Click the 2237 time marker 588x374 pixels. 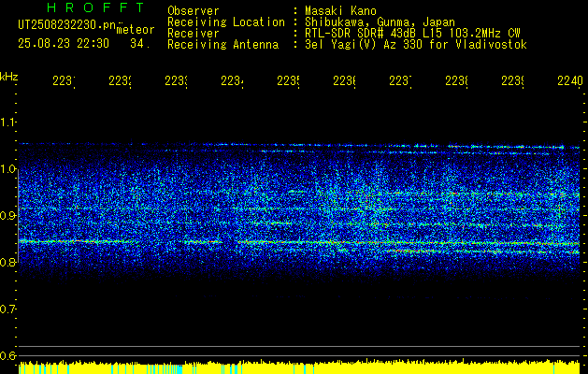[400, 81]
